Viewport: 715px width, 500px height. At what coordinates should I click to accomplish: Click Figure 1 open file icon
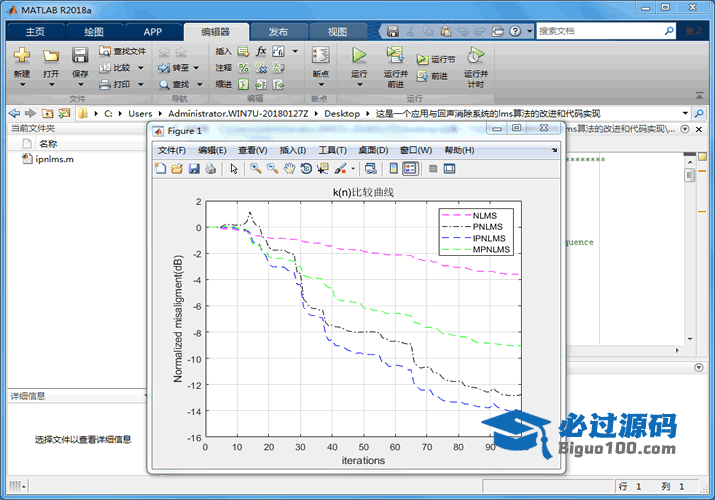pyautogui.click(x=177, y=169)
